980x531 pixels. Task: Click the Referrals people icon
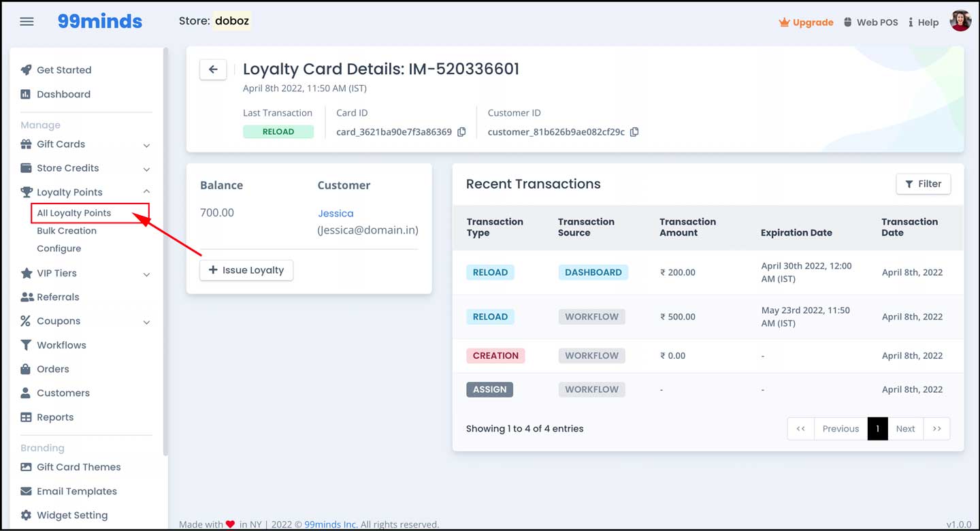point(27,297)
